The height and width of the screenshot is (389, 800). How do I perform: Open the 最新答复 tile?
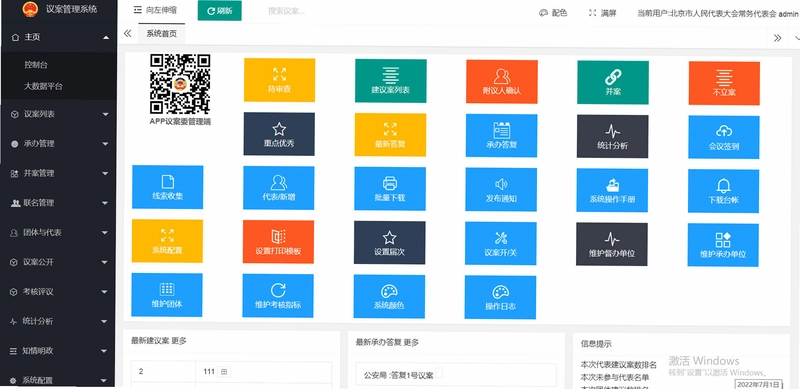click(390, 134)
